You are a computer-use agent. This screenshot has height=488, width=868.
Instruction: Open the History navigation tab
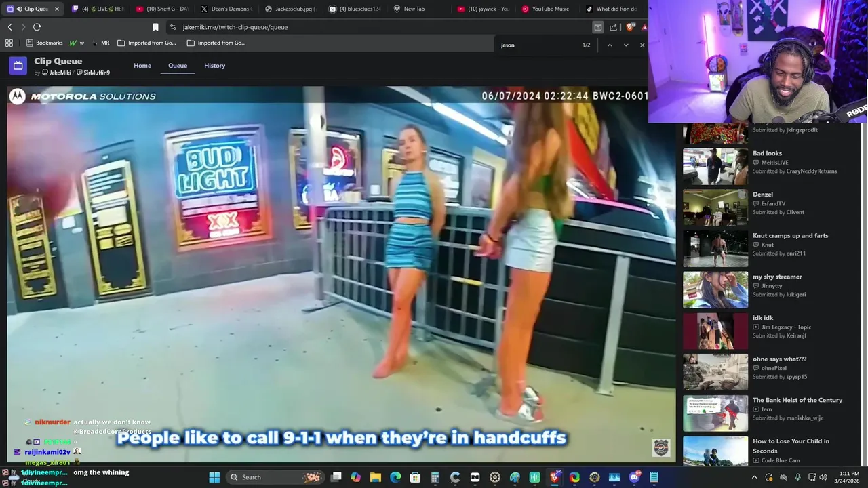pos(214,66)
